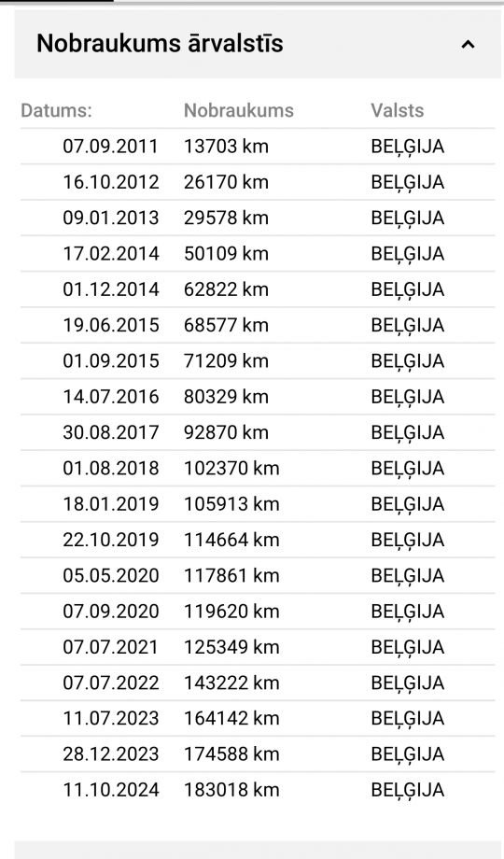Click the Valsts column header

click(x=398, y=110)
